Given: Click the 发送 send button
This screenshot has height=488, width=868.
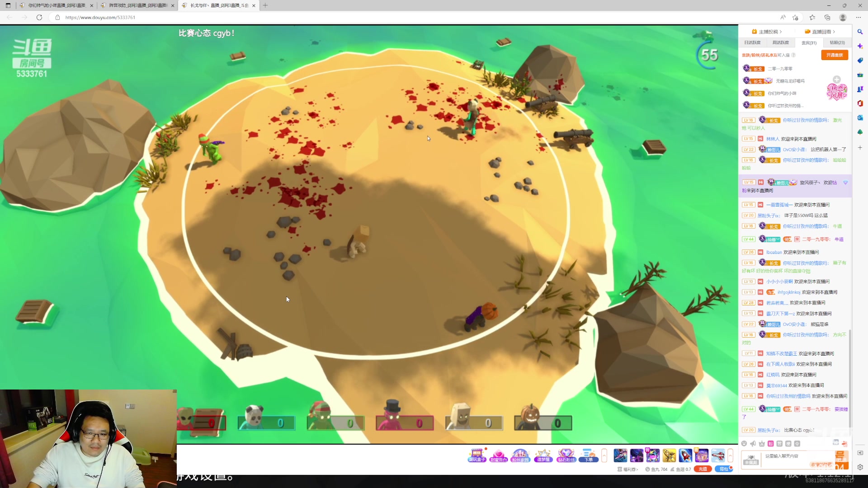Looking at the screenshot, I should pos(841,460).
